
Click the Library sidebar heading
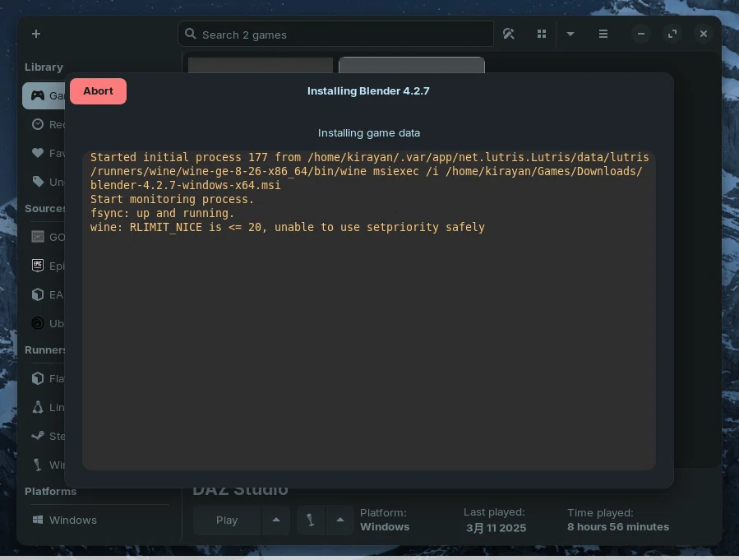(x=44, y=67)
